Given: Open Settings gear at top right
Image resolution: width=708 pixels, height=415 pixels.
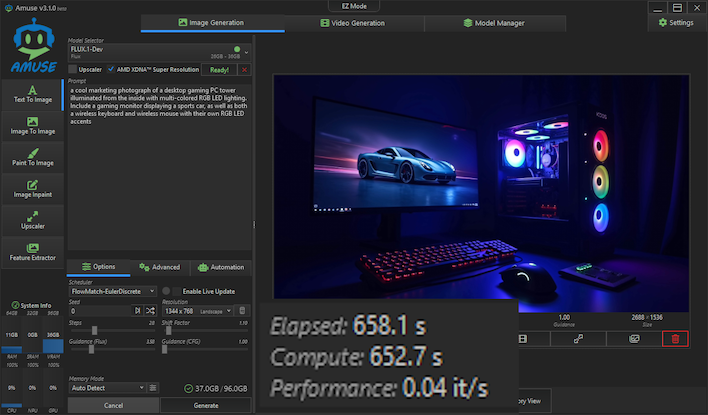Looking at the screenshot, I should pos(676,23).
